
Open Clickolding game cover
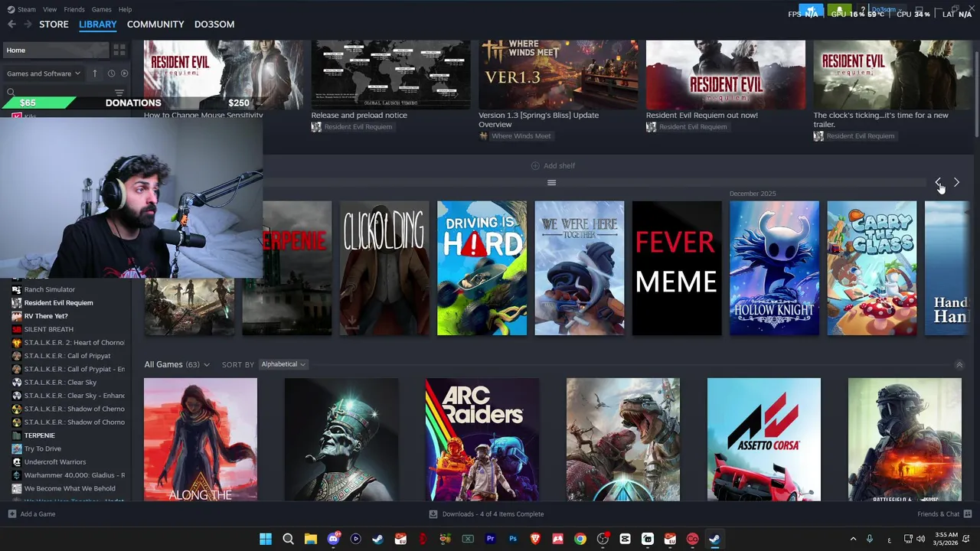tap(384, 268)
